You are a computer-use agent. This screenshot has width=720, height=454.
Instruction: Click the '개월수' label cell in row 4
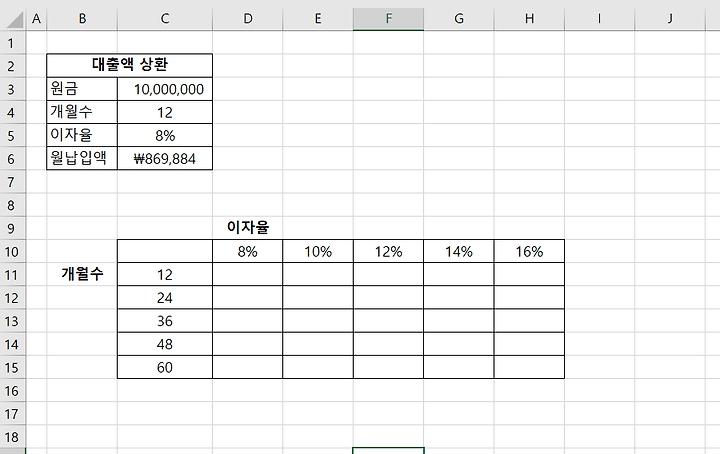click(x=82, y=112)
